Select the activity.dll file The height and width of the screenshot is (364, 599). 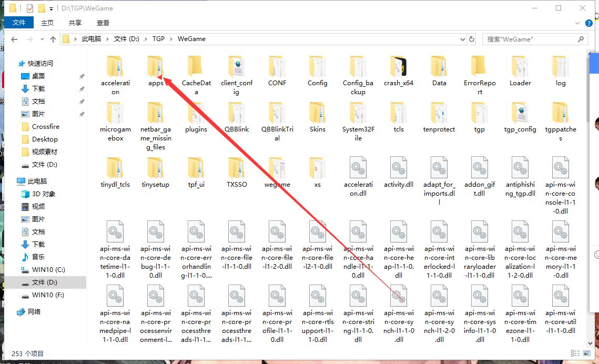[x=399, y=173]
